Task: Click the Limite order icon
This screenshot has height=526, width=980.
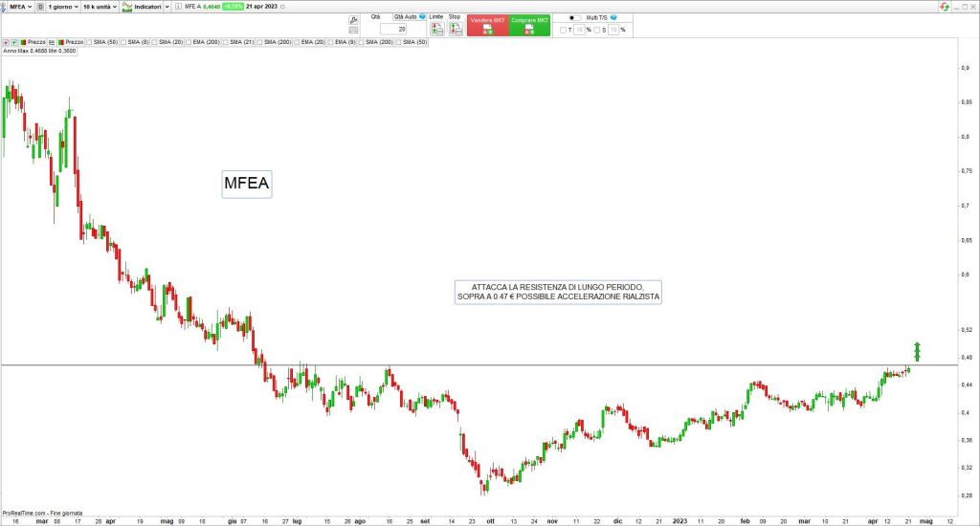Action: pos(436,29)
